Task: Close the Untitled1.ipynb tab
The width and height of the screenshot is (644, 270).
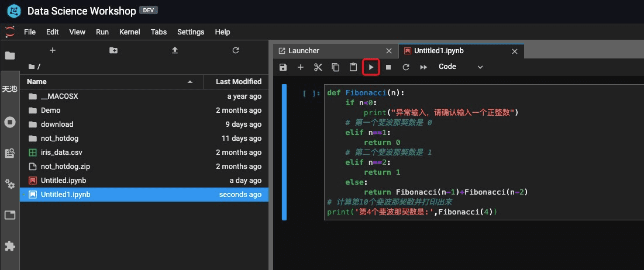Action: point(515,51)
